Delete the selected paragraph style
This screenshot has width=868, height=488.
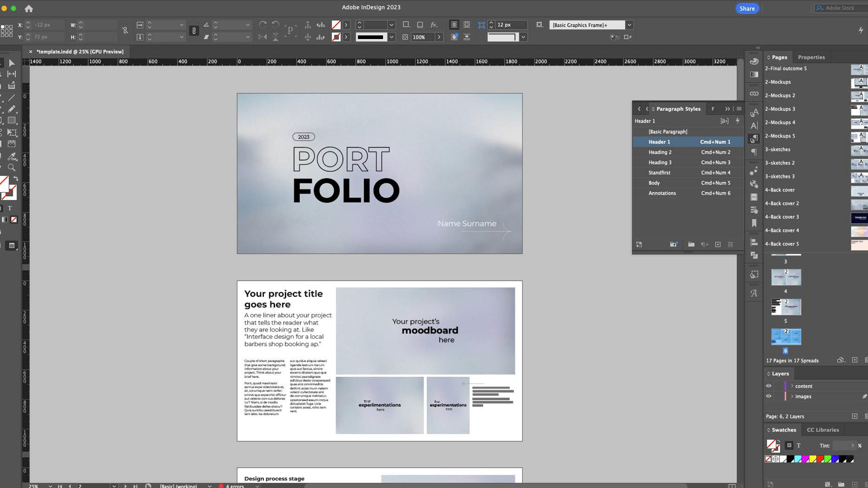point(730,245)
